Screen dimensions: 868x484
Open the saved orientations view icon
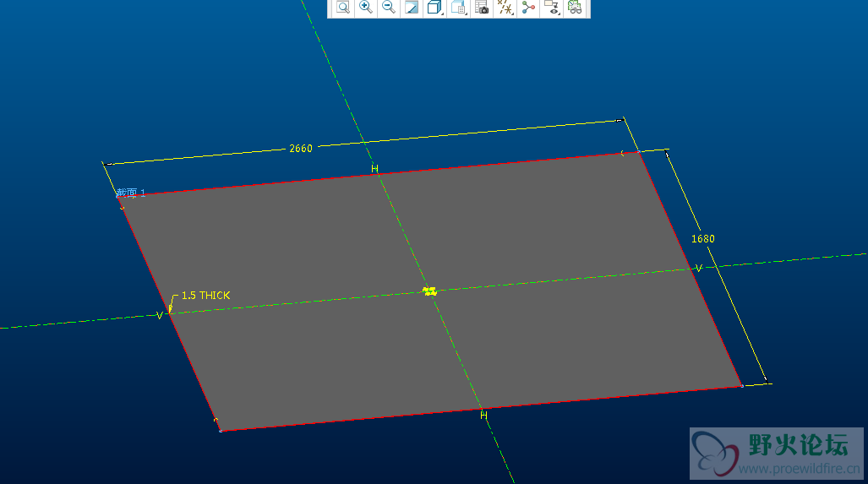458,8
